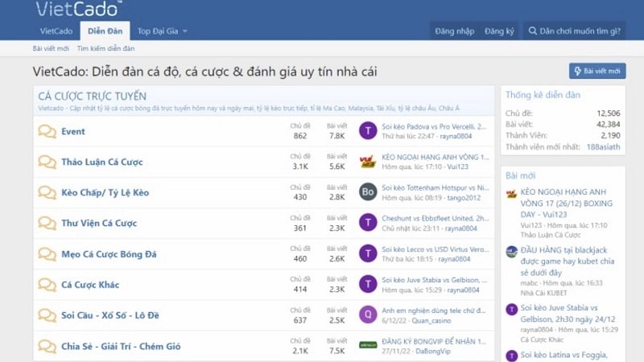Open the Mẹo Cá Cược Bóng Đá forum
This screenshot has width=644, height=362.
pos(109,254)
